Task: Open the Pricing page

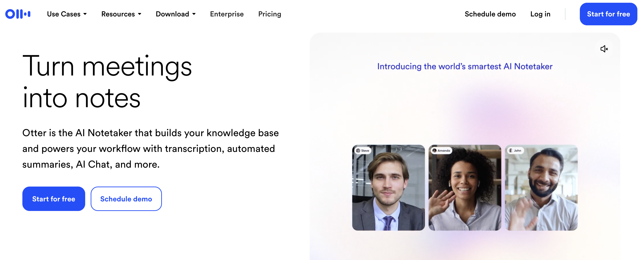Action: tap(269, 14)
